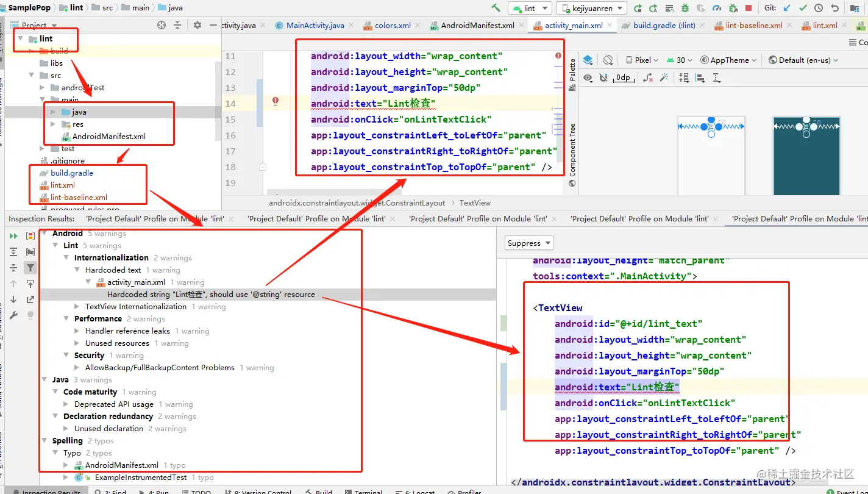
Task: Click Collapse All in inspection toolbar
Action: pos(13,268)
